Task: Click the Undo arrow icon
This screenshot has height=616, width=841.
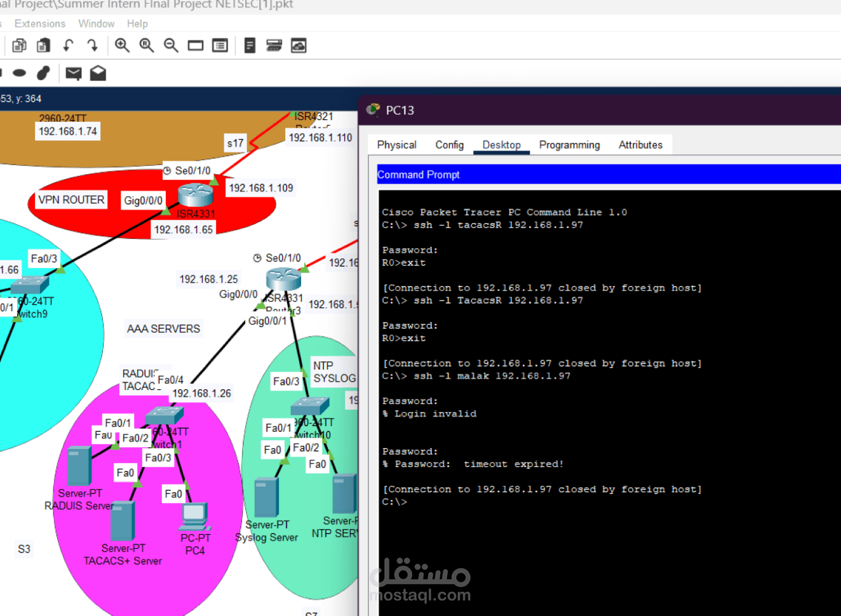Action: tap(68, 46)
